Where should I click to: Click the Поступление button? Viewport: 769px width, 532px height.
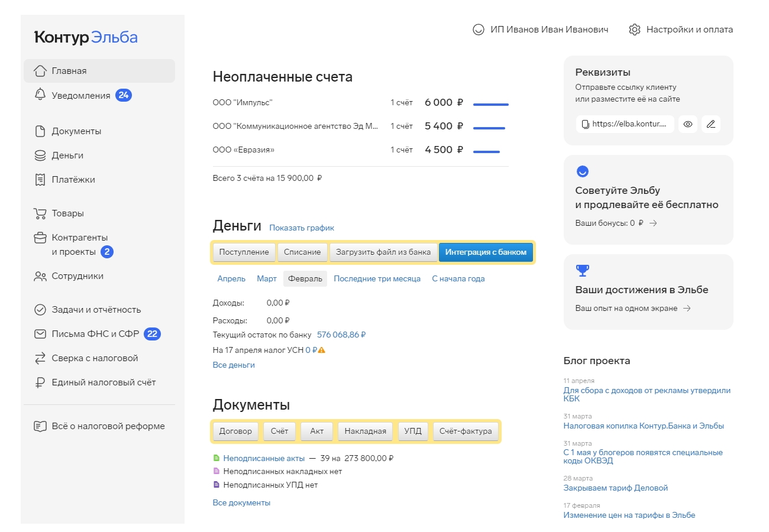(244, 252)
